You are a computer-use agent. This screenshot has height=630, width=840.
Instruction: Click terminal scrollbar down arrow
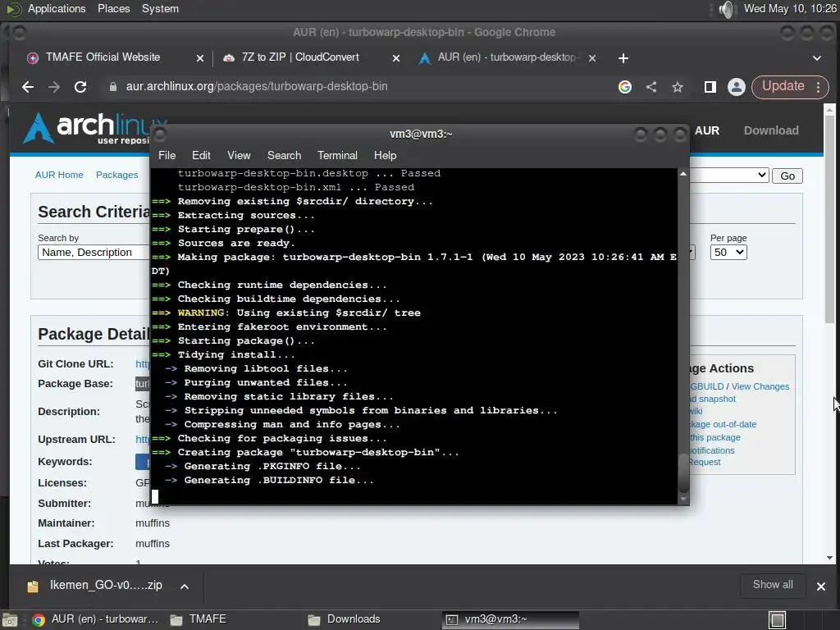682,499
